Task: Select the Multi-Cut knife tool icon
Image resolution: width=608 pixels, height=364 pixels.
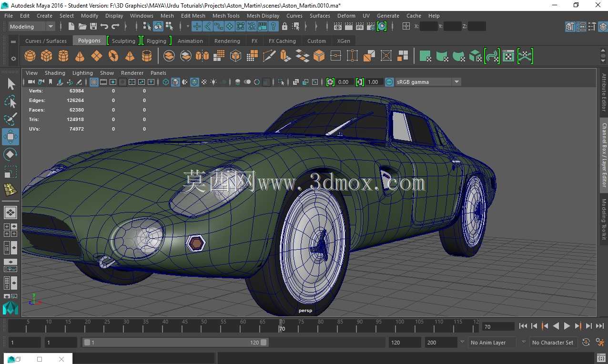Action: pyautogui.click(x=269, y=56)
